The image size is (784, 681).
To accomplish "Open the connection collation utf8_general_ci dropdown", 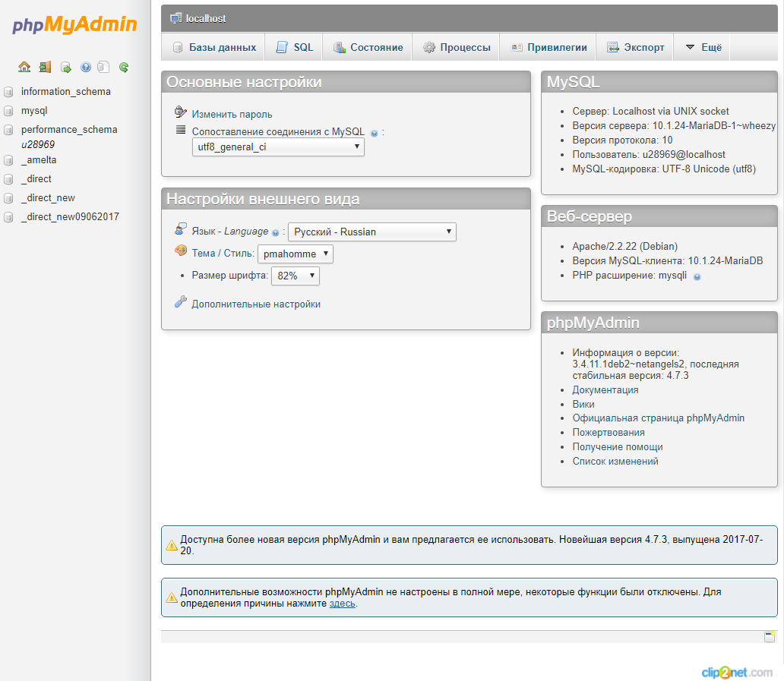I will pos(279,147).
